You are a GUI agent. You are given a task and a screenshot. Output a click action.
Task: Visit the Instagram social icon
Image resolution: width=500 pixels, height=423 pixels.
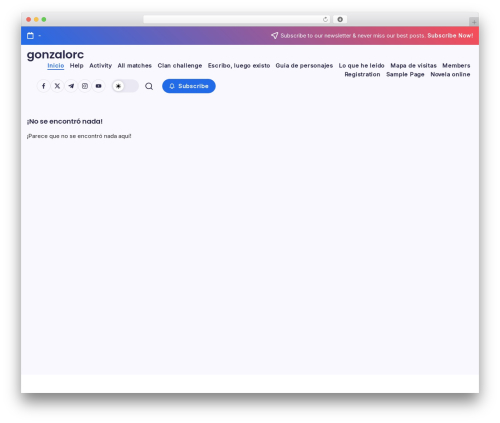click(x=85, y=86)
